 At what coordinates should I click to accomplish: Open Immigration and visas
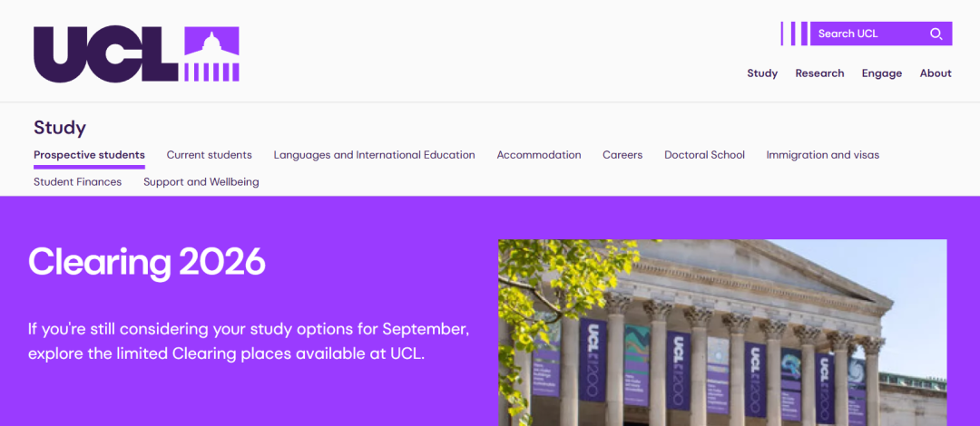pos(822,155)
